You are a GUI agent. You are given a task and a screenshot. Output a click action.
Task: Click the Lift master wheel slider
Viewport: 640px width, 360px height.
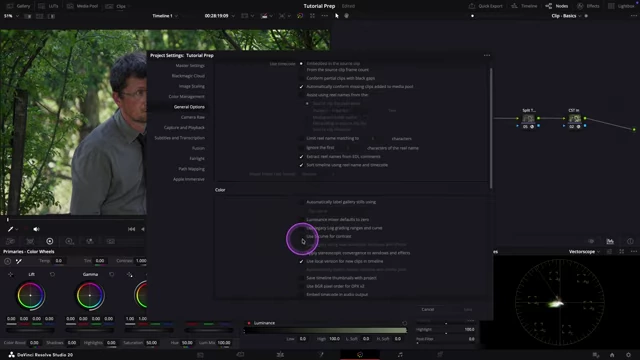30,329
